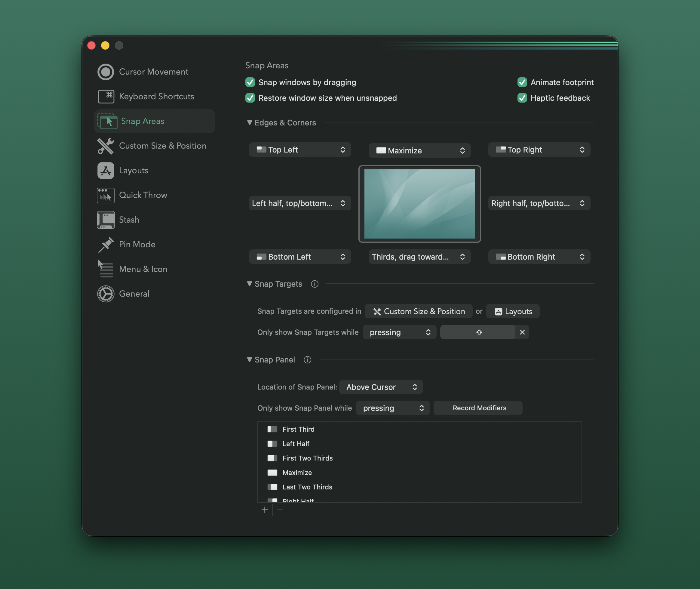
Task: Select the First Two Thirds list row
Action: [x=419, y=458]
